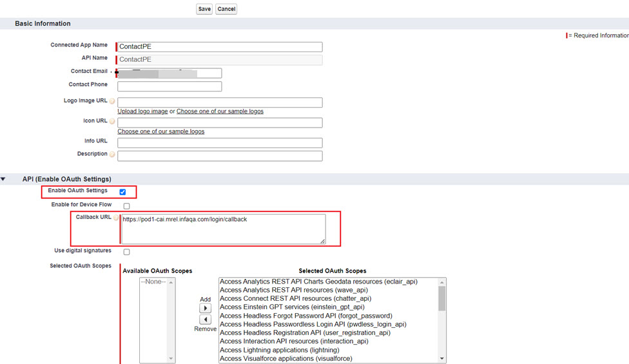Check Use digital signatures checkbox
Viewport: 629px width, 364px height.
pos(127,252)
